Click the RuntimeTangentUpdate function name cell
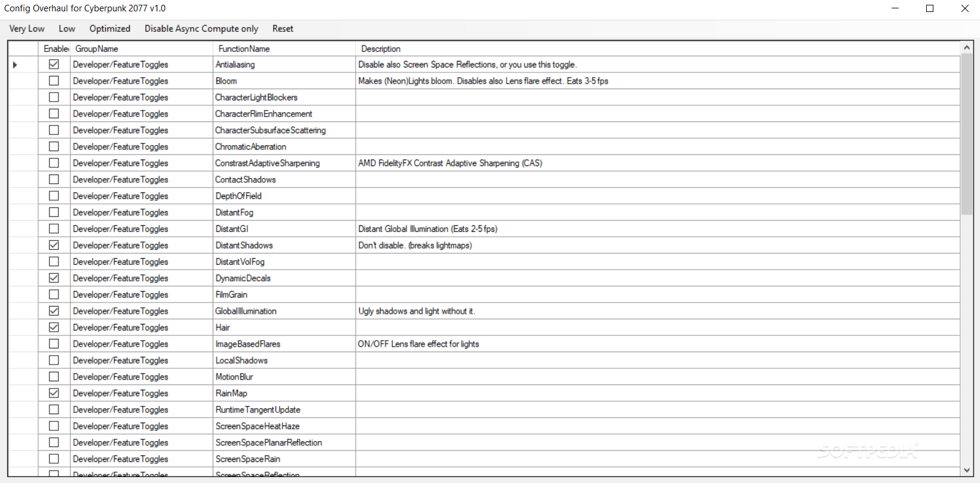This screenshot has width=980, height=483. pos(284,409)
